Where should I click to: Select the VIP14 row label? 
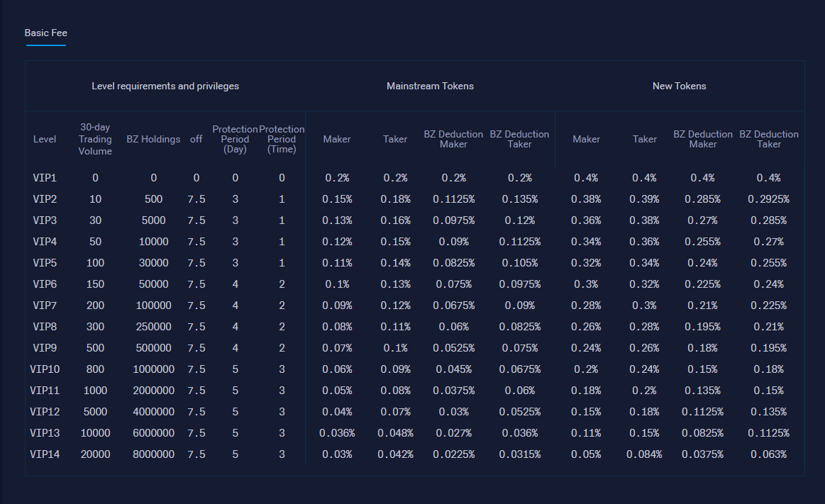(45, 454)
